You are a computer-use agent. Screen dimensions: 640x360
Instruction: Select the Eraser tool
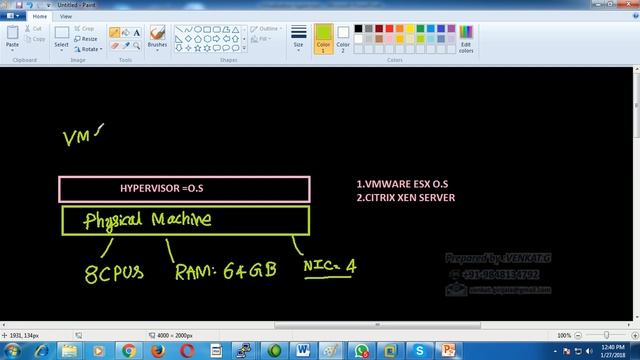[x=114, y=46]
